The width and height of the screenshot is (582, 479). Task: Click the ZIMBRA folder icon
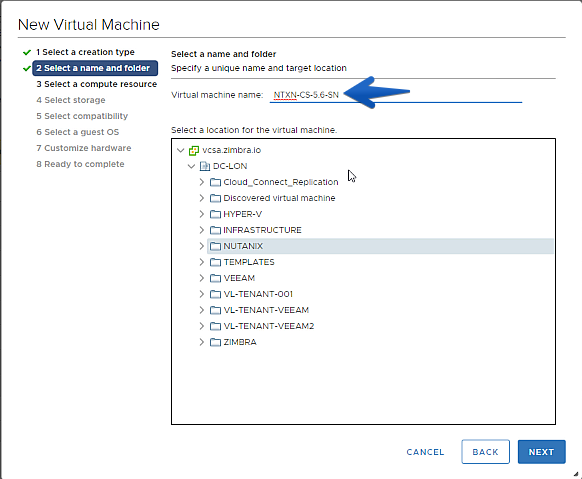pos(215,342)
